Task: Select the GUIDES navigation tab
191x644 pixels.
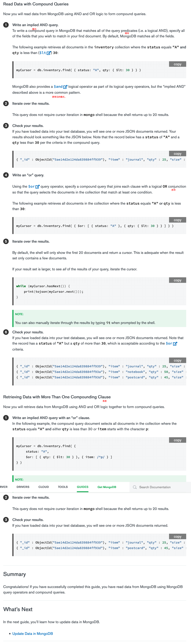Action: point(82,487)
